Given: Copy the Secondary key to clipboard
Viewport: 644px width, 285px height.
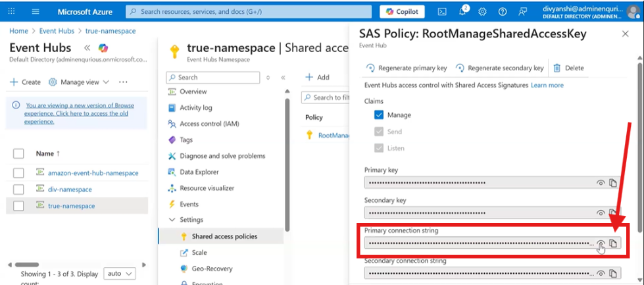Looking at the screenshot, I should (613, 213).
